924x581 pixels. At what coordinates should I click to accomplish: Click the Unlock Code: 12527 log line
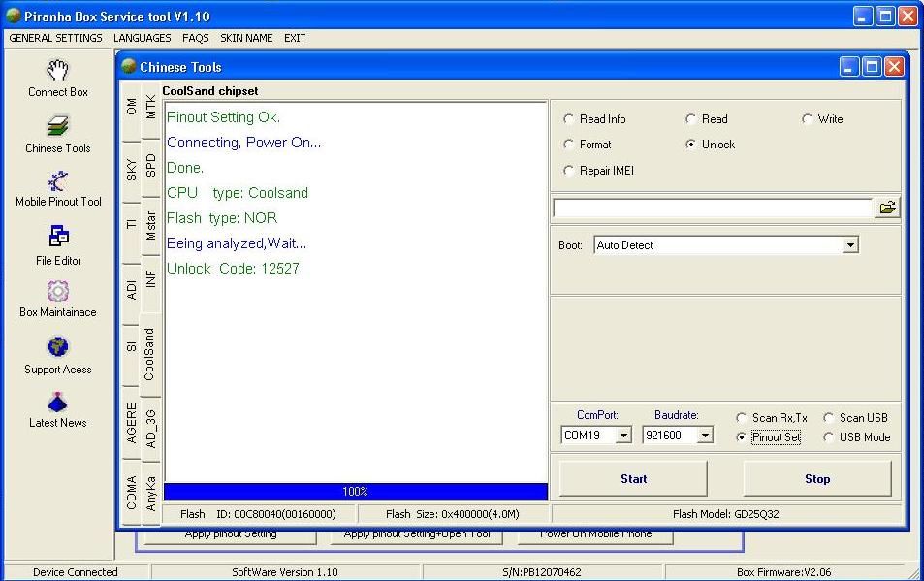[x=234, y=269]
